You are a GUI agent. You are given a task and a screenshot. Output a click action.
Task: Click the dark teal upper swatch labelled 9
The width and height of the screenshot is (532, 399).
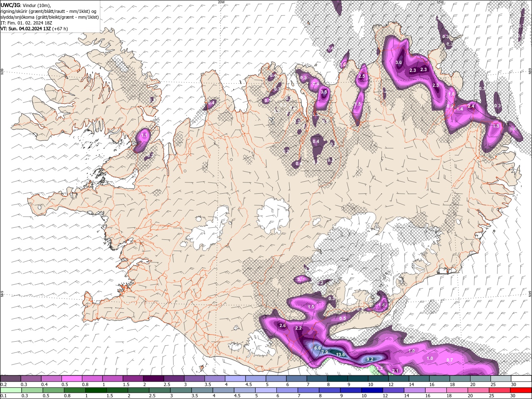[358, 379]
